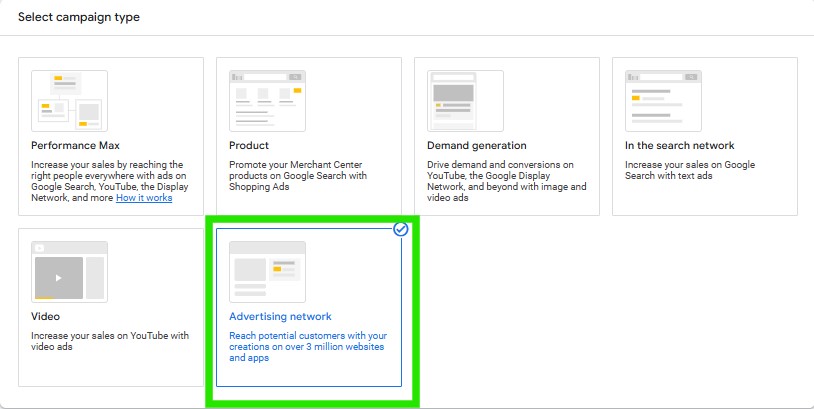Click the Advertising network campaign illustration
Screen dimensions: 814x409
267,271
